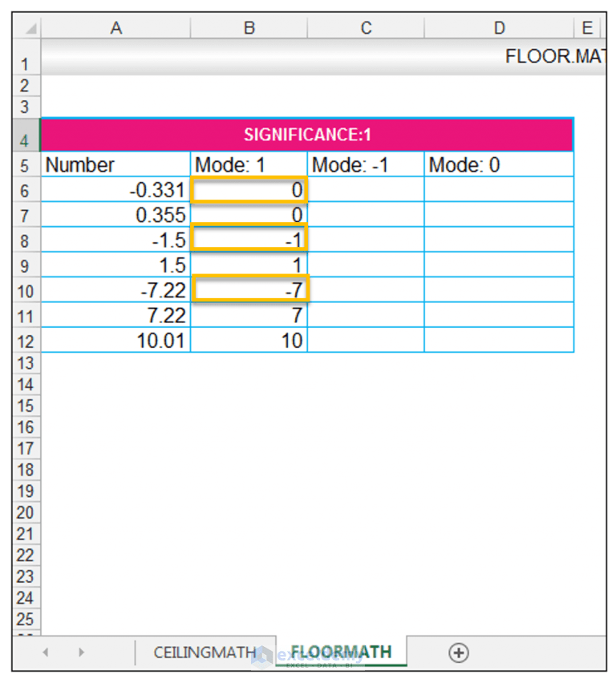Click empty cell C6 under Mode: -1
616x683 pixels.
tap(366, 189)
